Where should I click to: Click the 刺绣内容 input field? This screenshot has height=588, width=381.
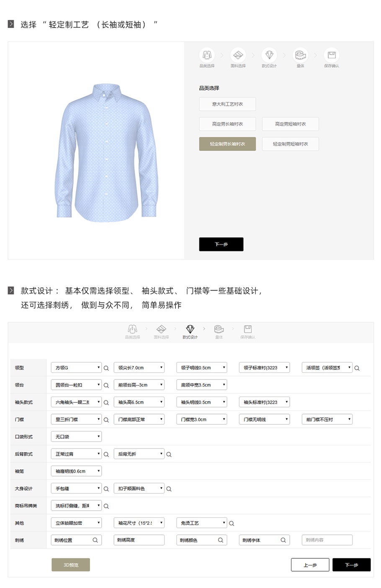point(327,540)
